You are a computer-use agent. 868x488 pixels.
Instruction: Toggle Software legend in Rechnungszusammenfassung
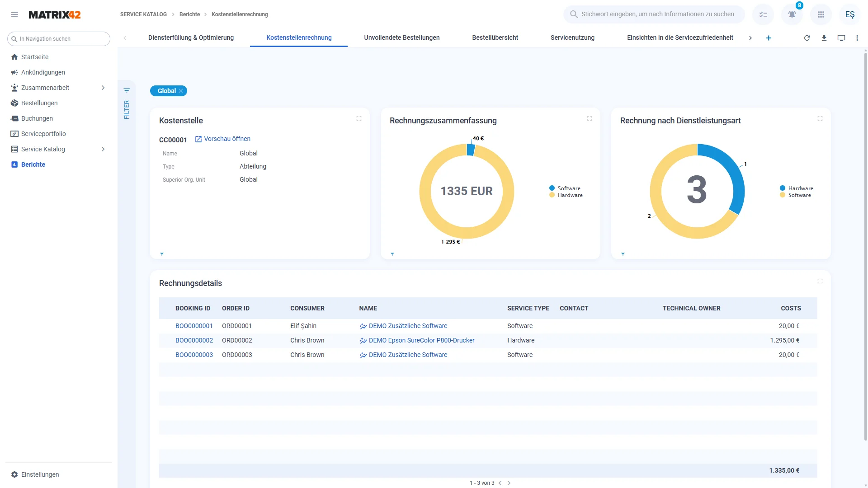(x=565, y=188)
